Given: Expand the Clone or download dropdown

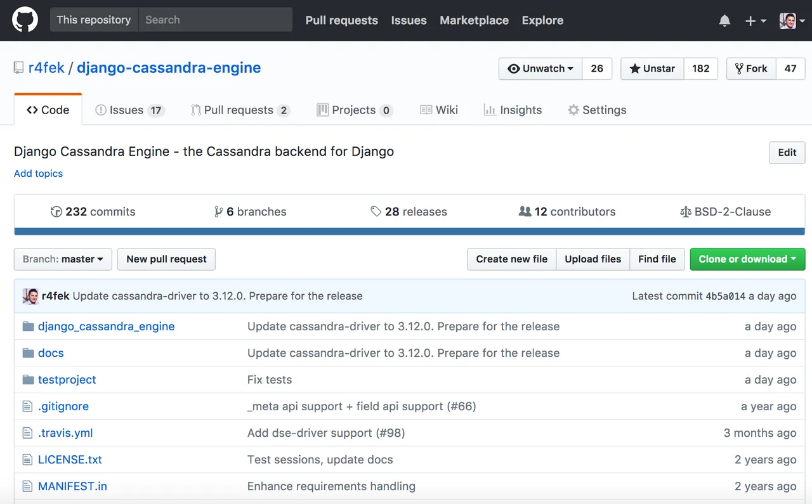Looking at the screenshot, I should click(x=747, y=259).
